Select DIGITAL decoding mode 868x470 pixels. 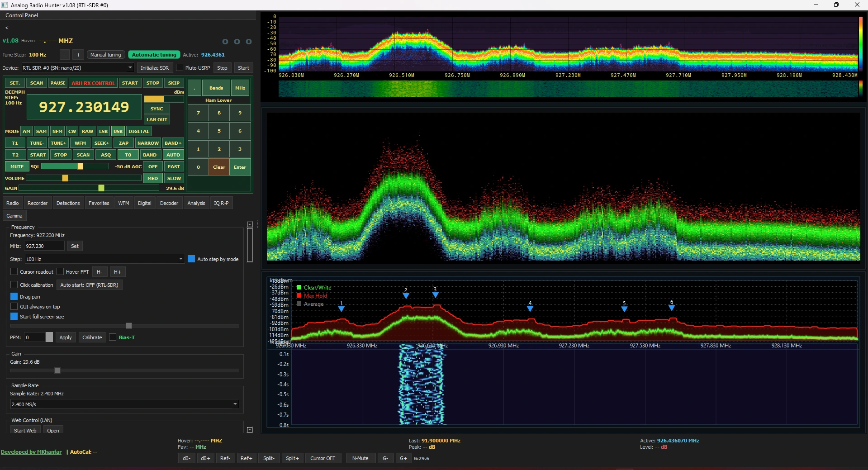(138, 131)
